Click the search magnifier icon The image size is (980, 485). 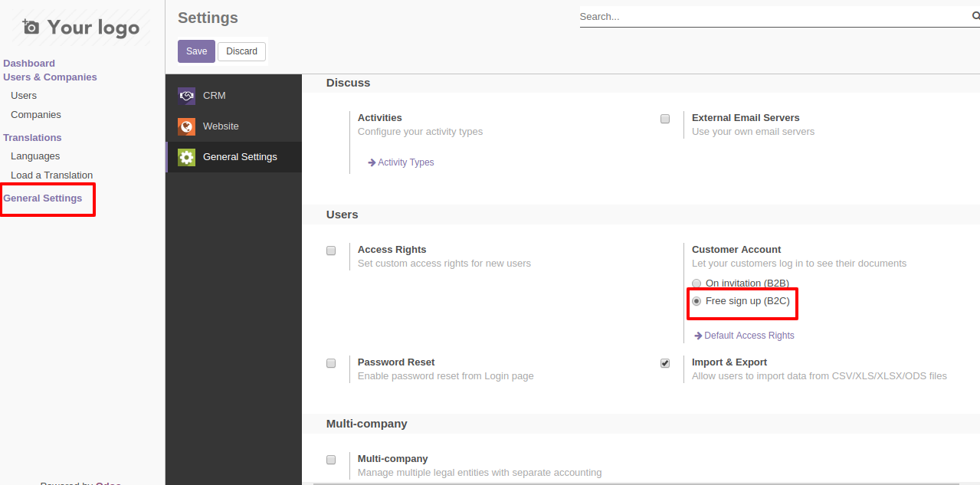coord(975,16)
